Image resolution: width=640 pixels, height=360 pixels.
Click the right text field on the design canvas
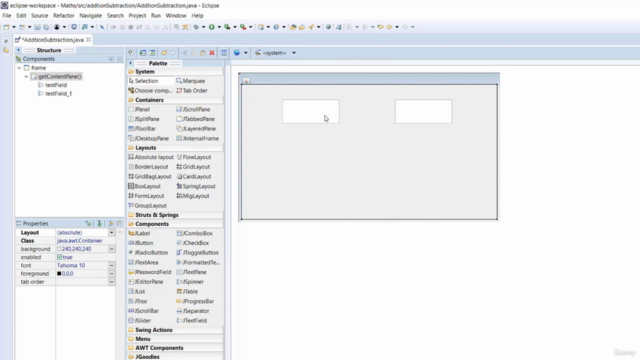(423, 111)
